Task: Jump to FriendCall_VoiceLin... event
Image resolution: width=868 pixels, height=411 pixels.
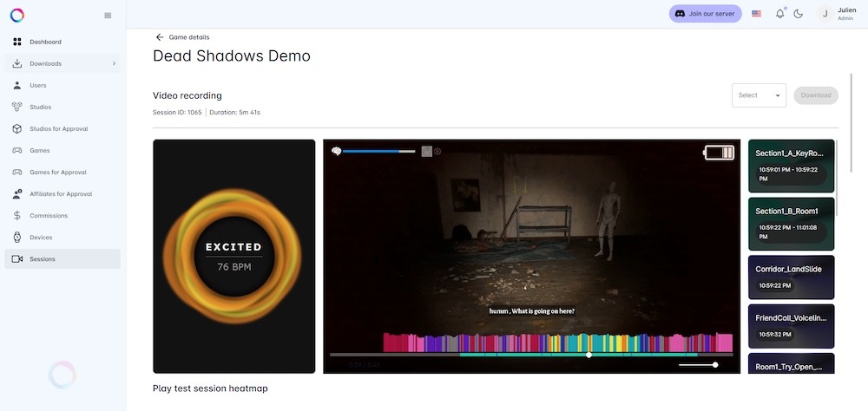Action: [791, 326]
